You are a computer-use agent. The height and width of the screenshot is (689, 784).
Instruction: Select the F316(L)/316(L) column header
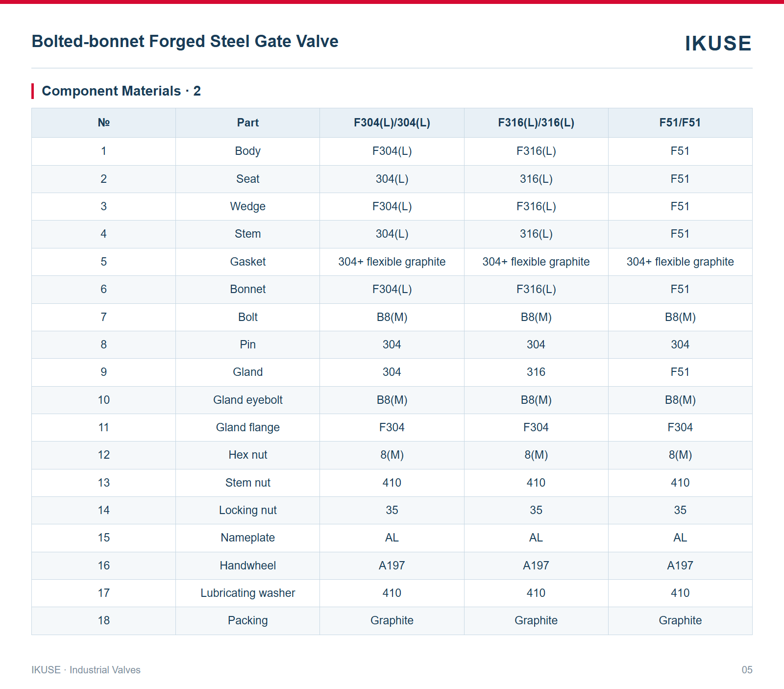(536, 123)
